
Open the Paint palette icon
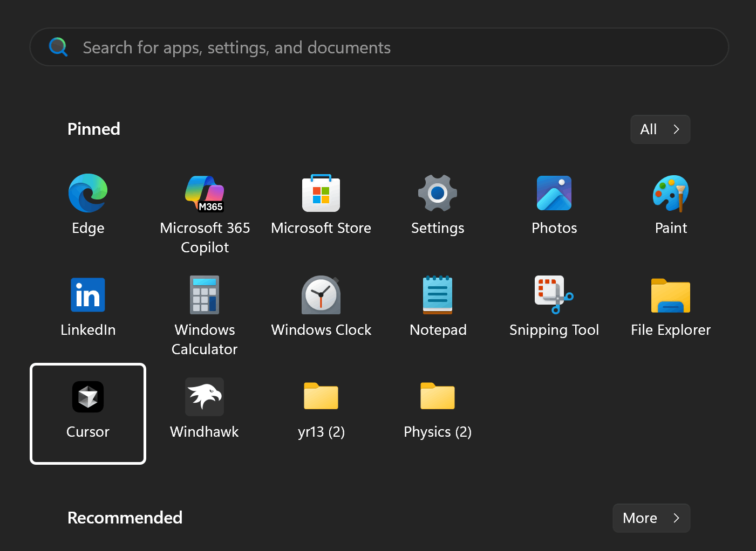(x=671, y=193)
